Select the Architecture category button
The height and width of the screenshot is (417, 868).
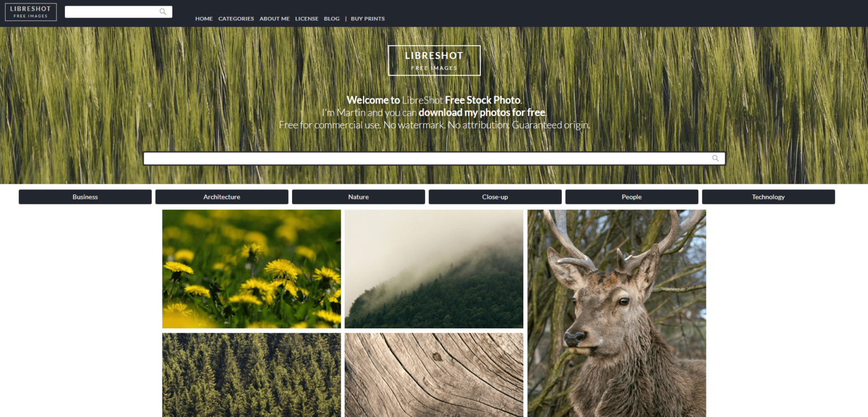pos(222,197)
